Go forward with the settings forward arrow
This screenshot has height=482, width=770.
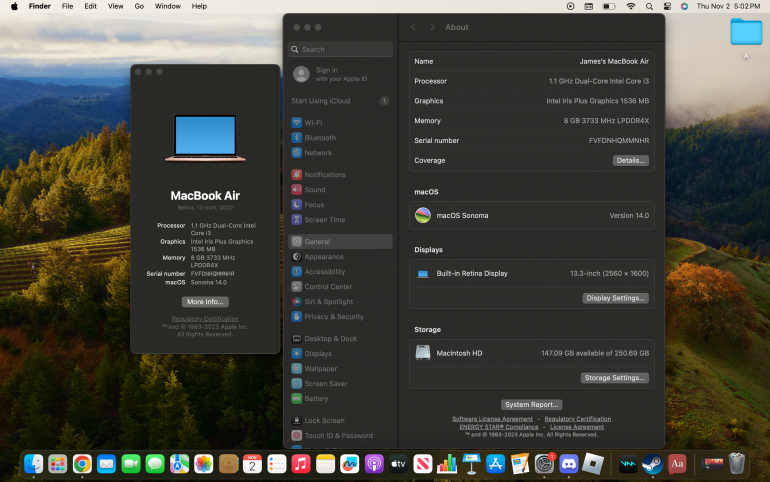(432, 27)
